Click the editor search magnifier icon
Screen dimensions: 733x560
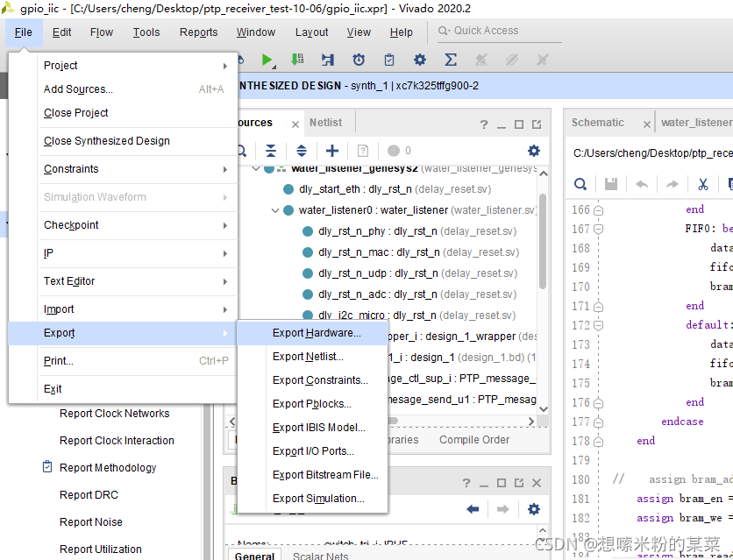click(580, 184)
